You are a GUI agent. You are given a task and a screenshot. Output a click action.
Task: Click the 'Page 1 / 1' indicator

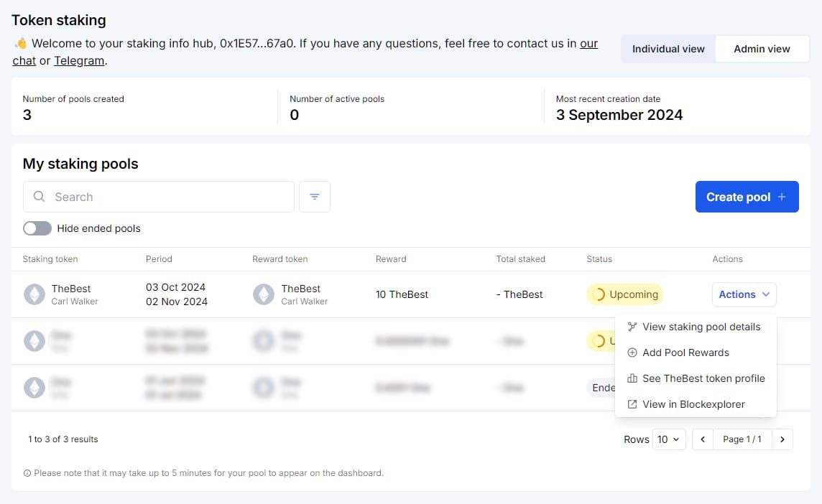[x=742, y=439]
